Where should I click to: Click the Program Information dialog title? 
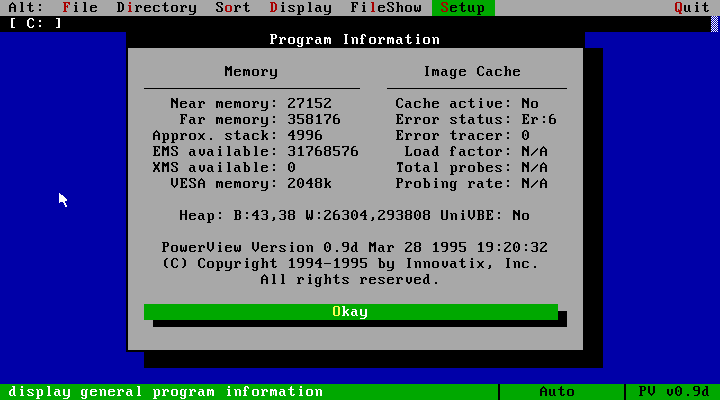pyautogui.click(x=354, y=40)
